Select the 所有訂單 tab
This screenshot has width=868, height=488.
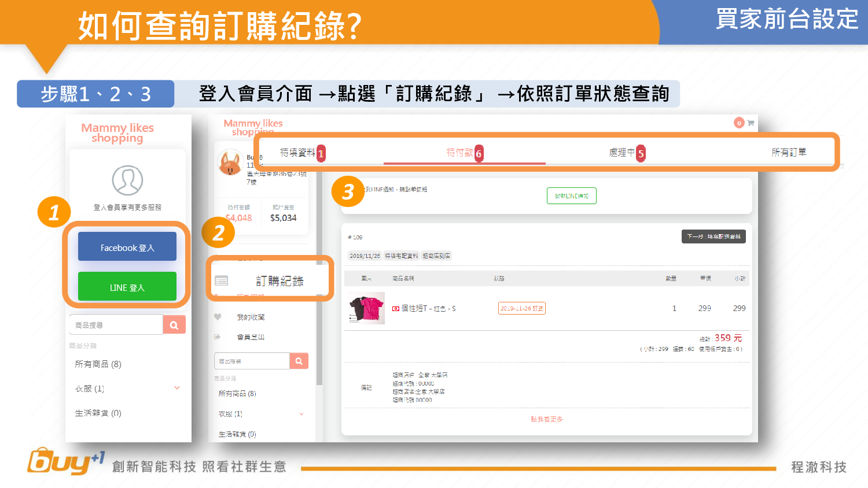pyautogui.click(x=788, y=153)
